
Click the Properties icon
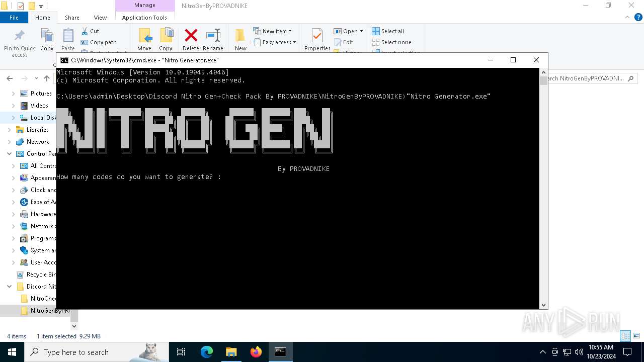pos(317,36)
